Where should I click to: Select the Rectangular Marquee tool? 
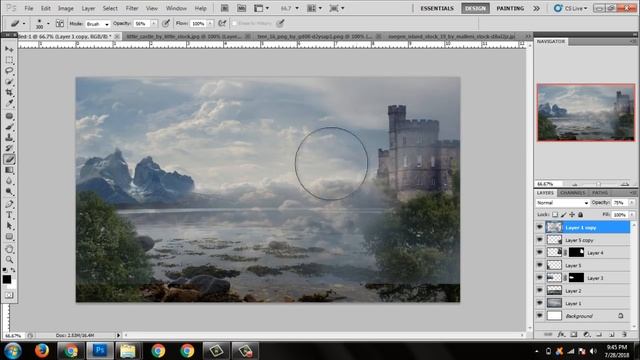[x=9, y=60]
